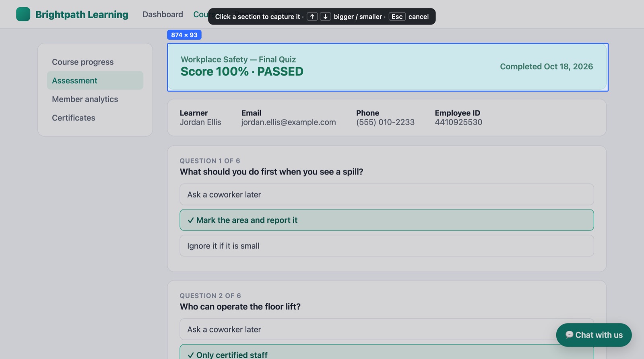Viewport: 644px width, 359px height.
Task: Click 'Completed Oct 18, 2026' text
Action: coord(546,66)
